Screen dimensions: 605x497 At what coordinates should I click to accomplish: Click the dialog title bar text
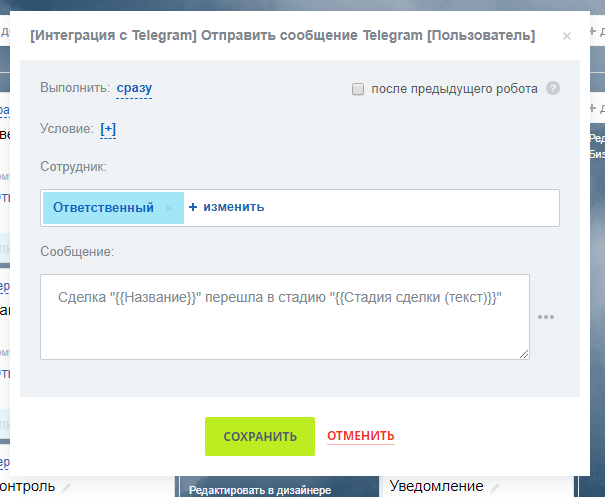tap(282, 36)
